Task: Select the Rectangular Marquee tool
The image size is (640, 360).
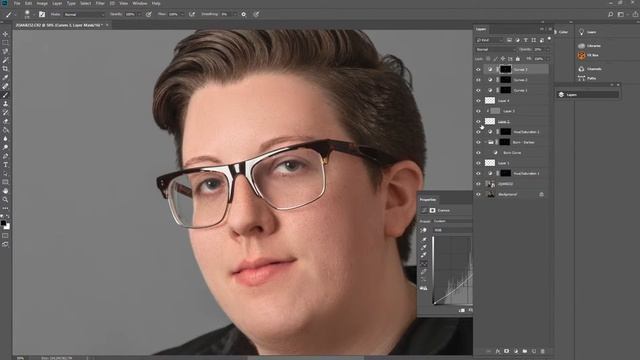Action: [5, 43]
